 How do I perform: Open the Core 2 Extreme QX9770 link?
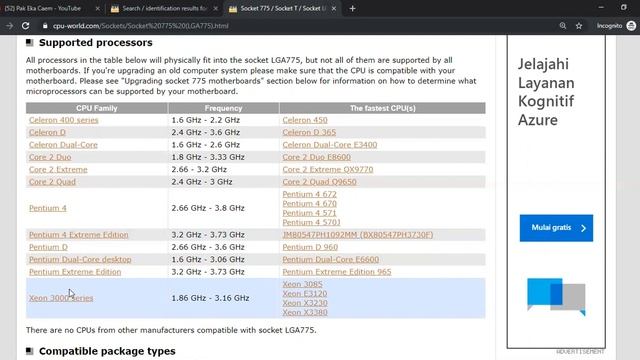pos(328,169)
